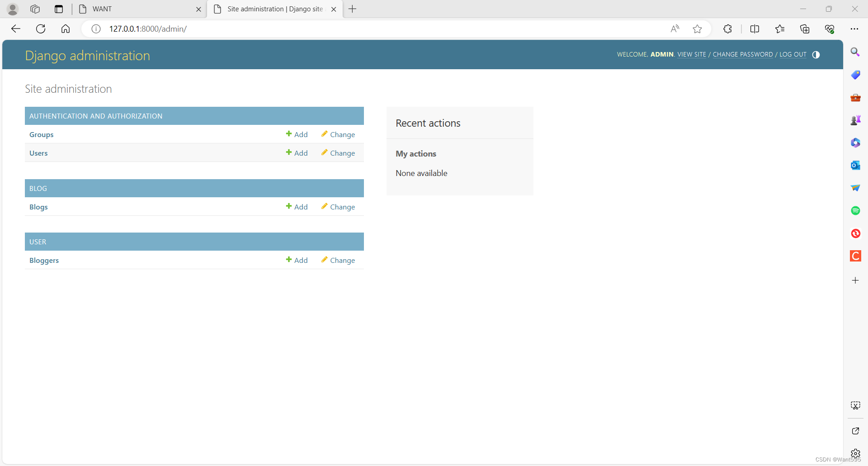The width and height of the screenshot is (868, 466).
Task: Click CHANGE PASSWORD link
Action: (x=743, y=54)
